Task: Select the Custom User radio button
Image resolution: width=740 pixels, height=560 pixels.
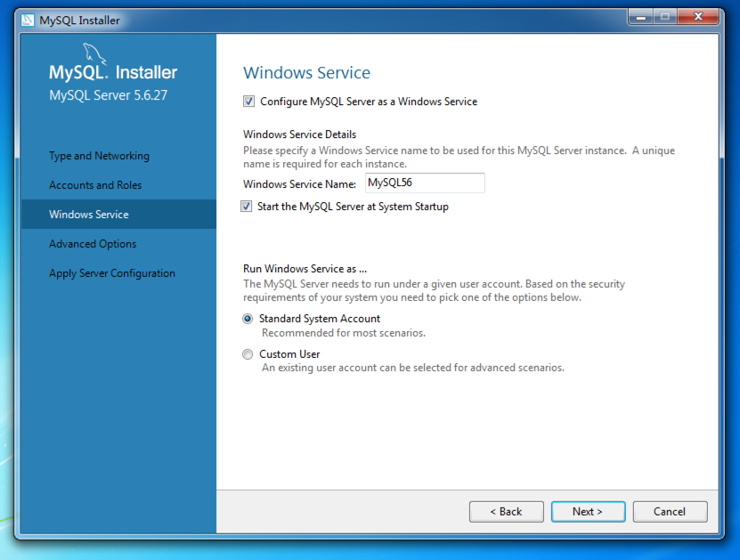Action: [248, 354]
